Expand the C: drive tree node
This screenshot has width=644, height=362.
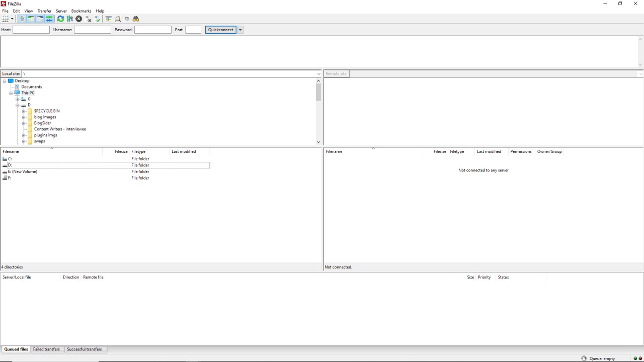coord(17,99)
